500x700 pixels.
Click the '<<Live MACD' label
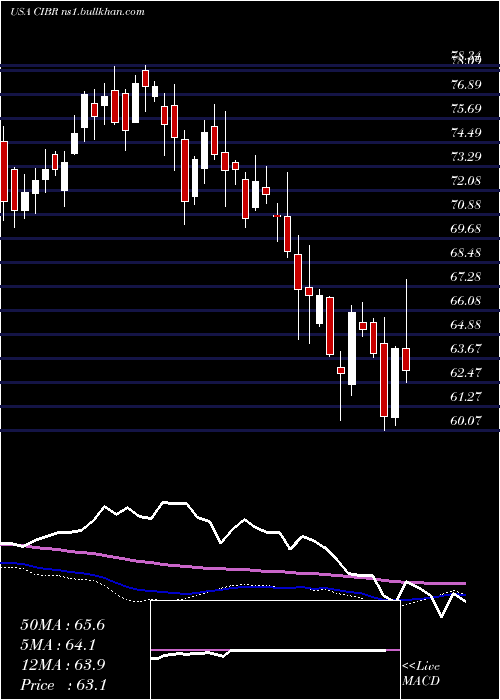[x=421, y=674]
